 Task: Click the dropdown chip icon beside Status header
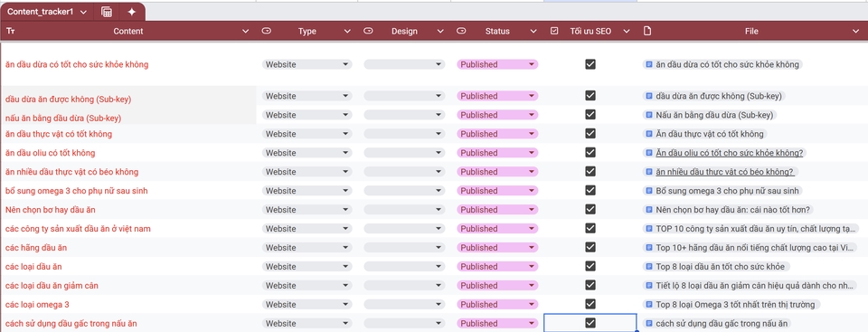(x=461, y=31)
